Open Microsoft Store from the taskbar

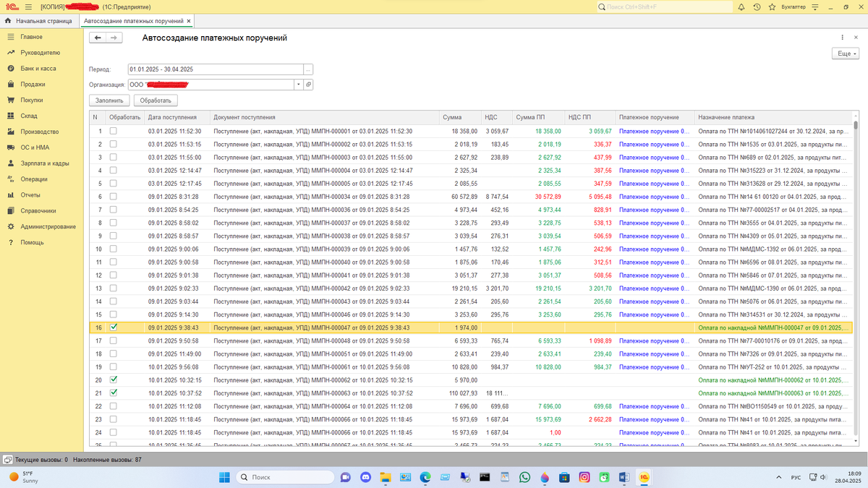(x=564, y=477)
